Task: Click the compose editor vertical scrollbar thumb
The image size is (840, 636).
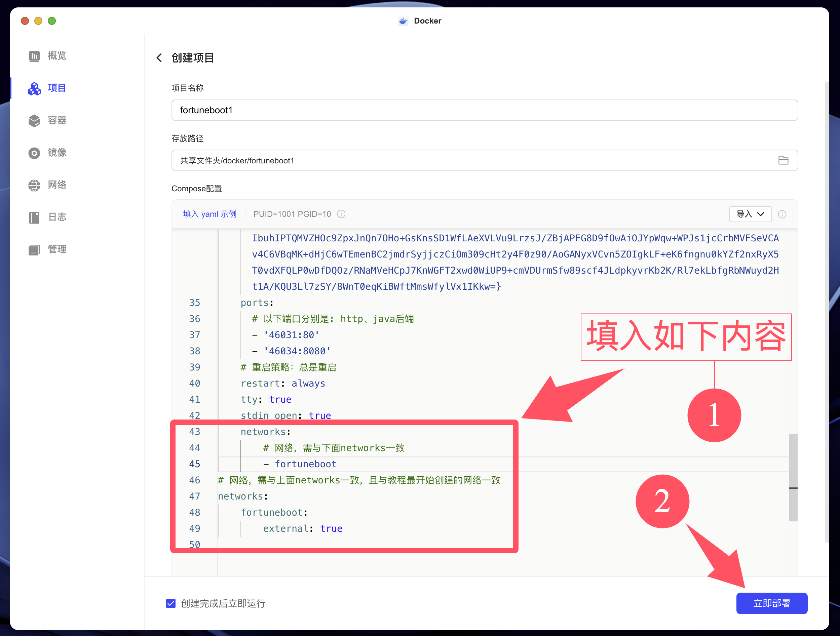Action: coord(793,477)
